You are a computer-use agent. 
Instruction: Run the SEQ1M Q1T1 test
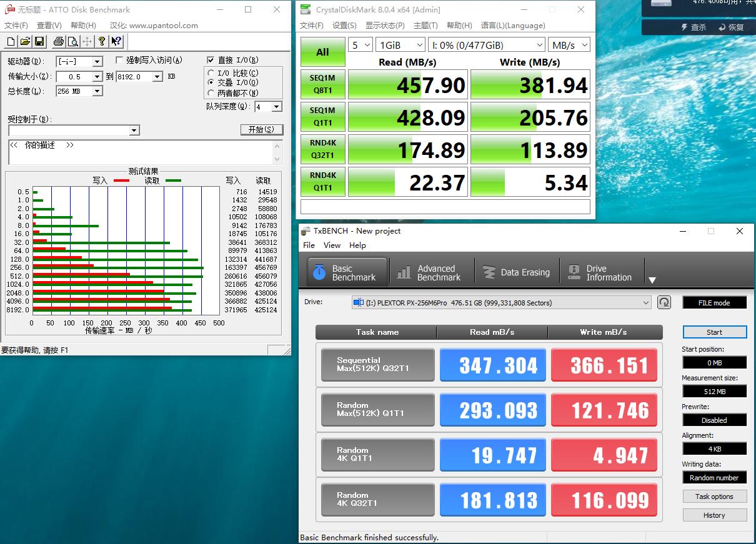[x=322, y=116]
